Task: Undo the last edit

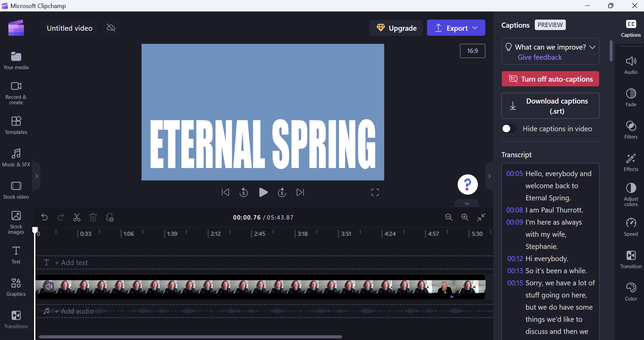Action: point(44,217)
